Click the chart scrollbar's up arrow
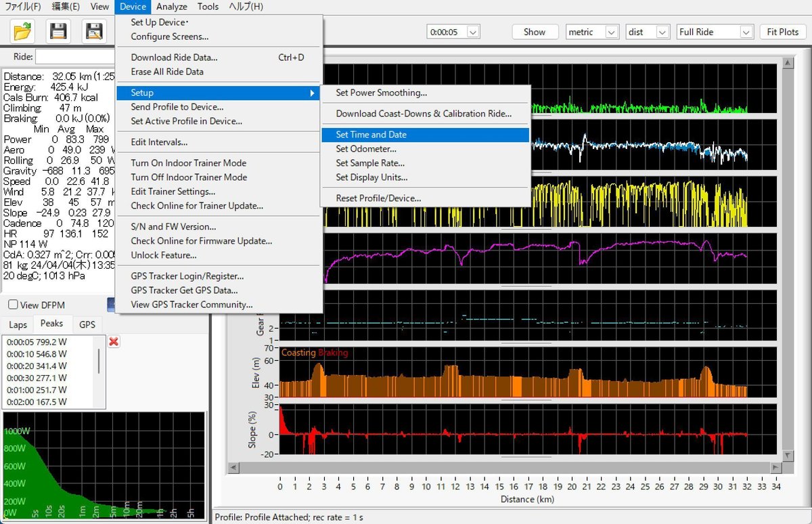Viewport: 812px width, 524px height. [x=788, y=63]
